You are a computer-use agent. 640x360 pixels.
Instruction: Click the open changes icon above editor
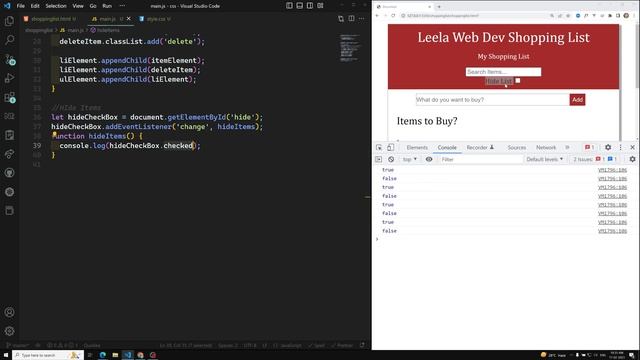(x=341, y=18)
